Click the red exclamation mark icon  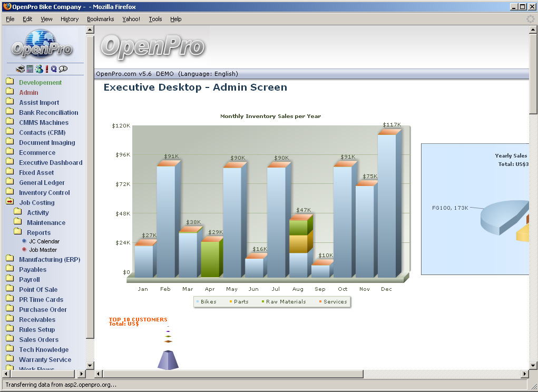point(47,69)
